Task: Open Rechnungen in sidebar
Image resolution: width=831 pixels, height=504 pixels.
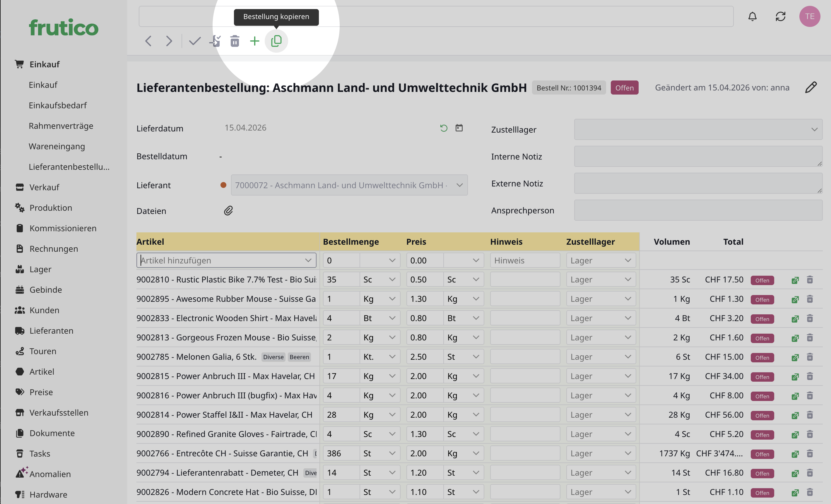Action: coord(54,249)
